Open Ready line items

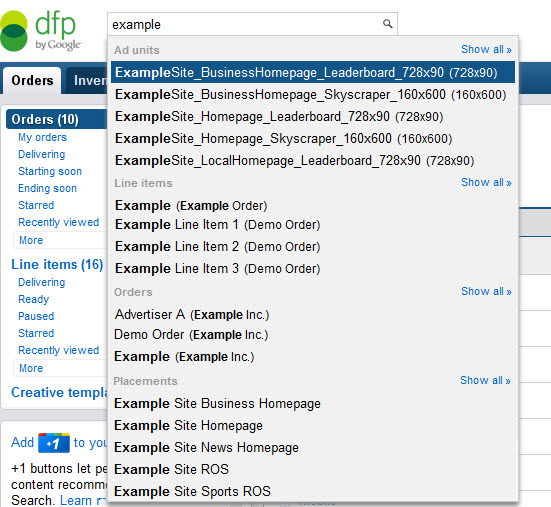point(34,299)
